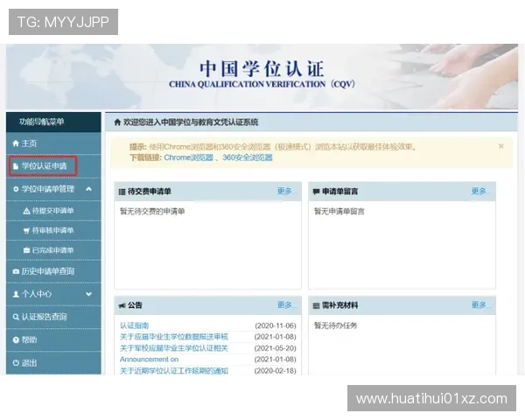The height and width of the screenshot is (420, 525).
Task: Open 学位认证申请 menu item
Action: [45, 166]
